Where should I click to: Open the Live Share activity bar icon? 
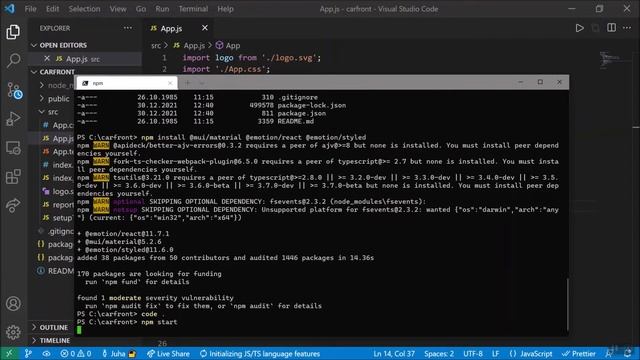[13, 205]
